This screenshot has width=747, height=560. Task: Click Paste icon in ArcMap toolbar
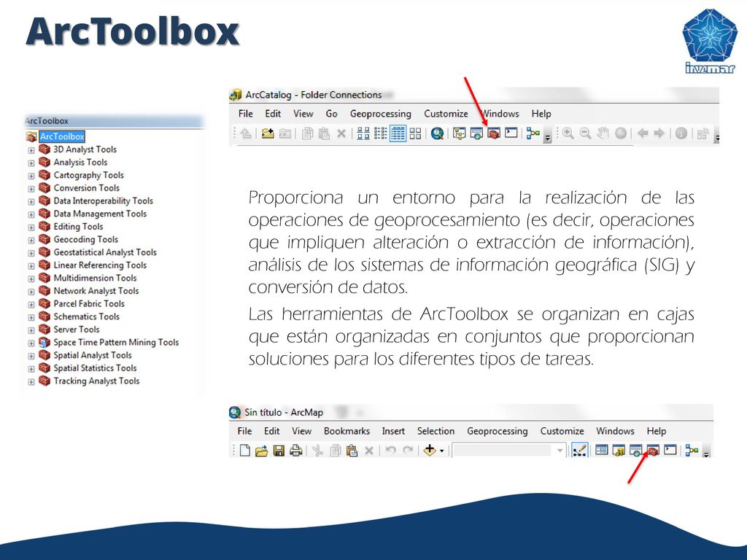coord(352,450)
